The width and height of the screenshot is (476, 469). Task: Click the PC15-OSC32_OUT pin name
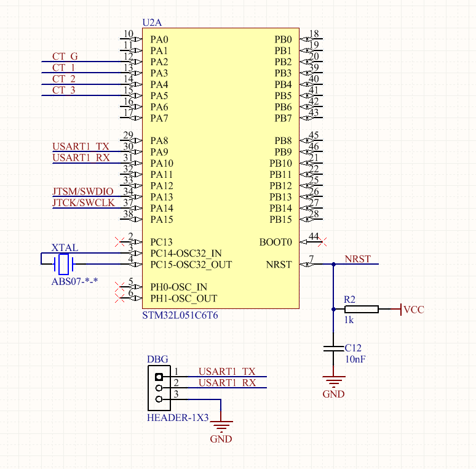click(191, 265)
